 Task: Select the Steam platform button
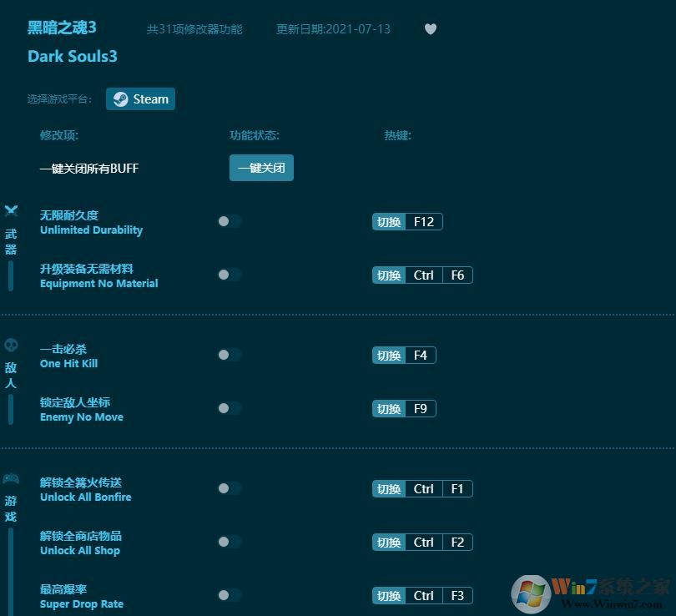tap(140, 99)
